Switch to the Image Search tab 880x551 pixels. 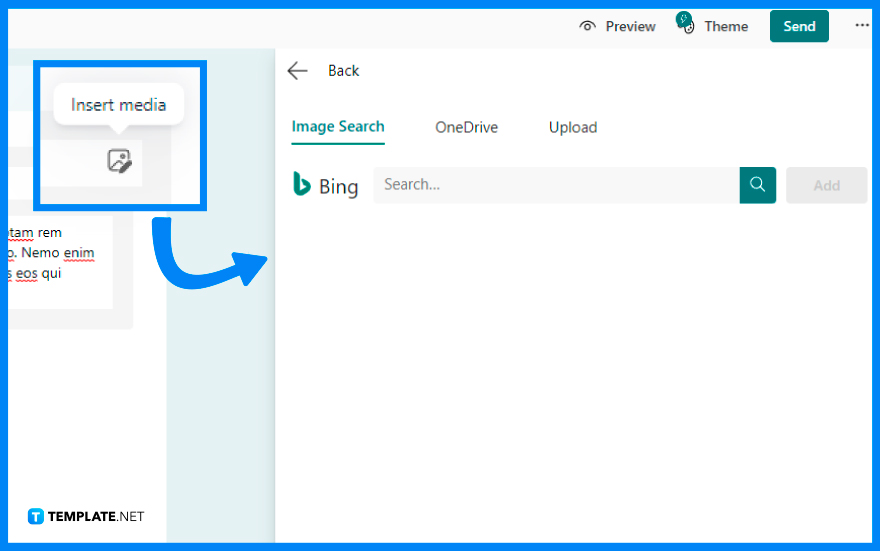point(338,127)
